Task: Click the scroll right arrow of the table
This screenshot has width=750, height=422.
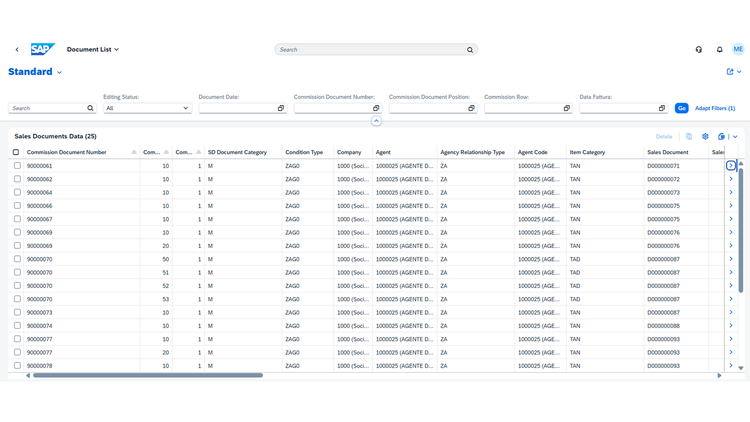Action: pyautogui.click(x=719, y=376)
